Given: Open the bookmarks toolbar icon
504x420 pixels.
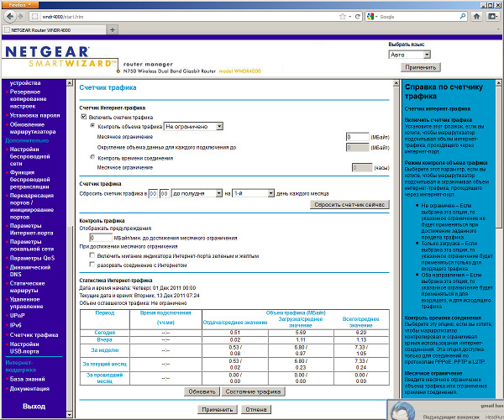Looking at the screenshot, I should coord(492,17).
